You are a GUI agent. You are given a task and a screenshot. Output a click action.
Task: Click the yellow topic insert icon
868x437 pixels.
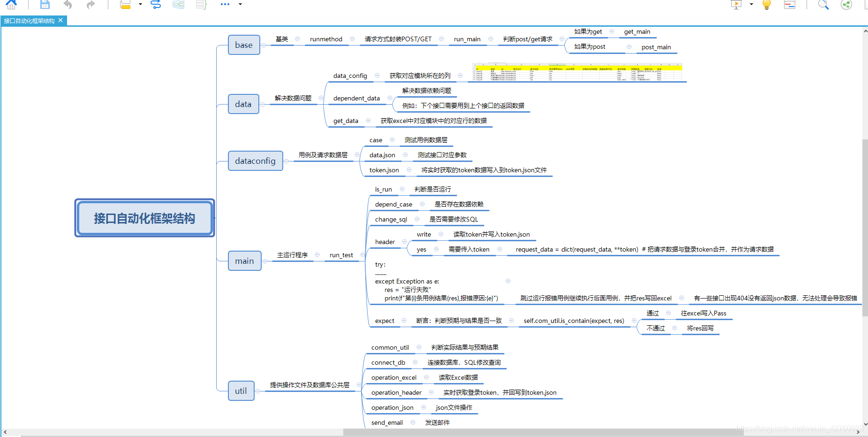click(x=125, y=5)
